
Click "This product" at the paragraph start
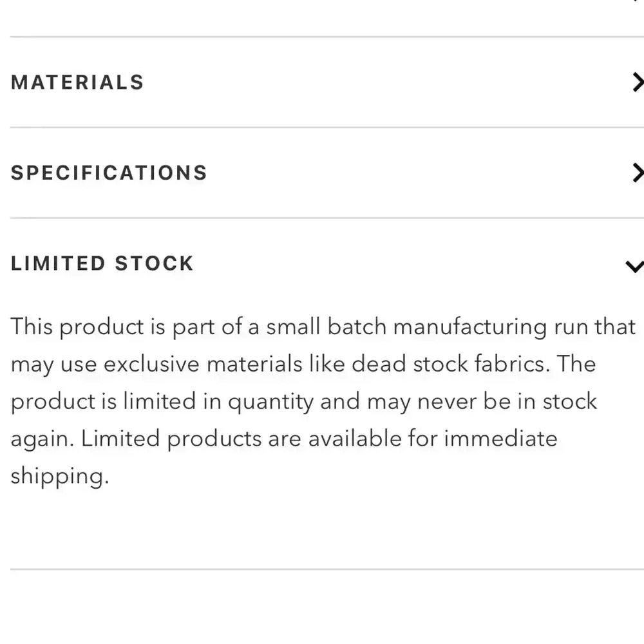tap(77, 327)
